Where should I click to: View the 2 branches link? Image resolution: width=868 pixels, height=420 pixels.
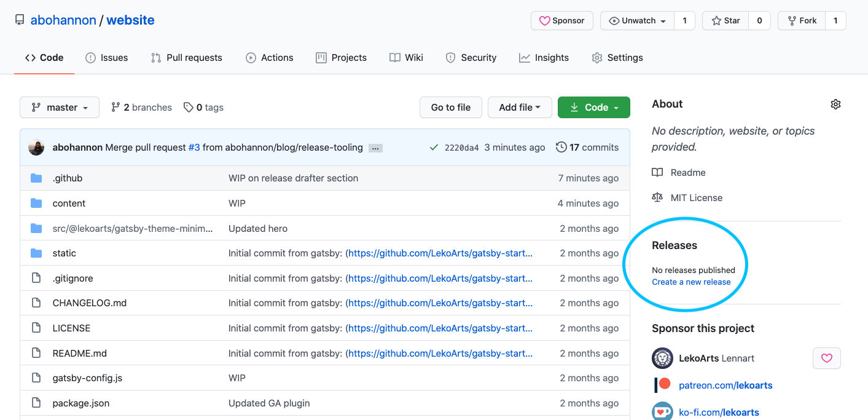[141, 107]
